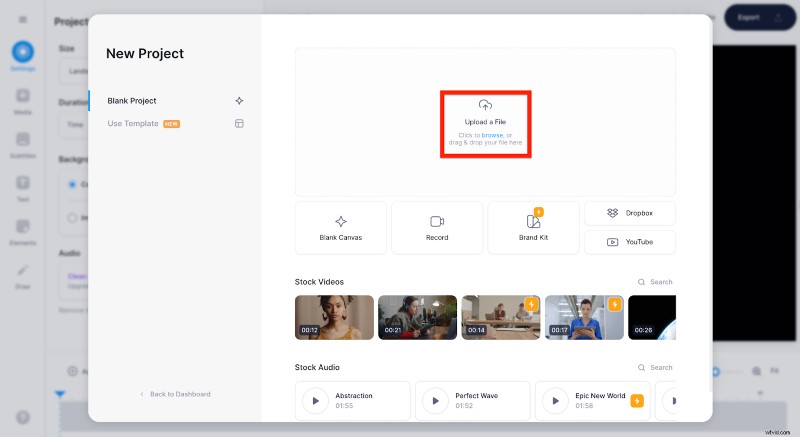The image size is (800, 437).
Task: Import from YouTube
Action: pyautogui.click(x=630, y=242)
